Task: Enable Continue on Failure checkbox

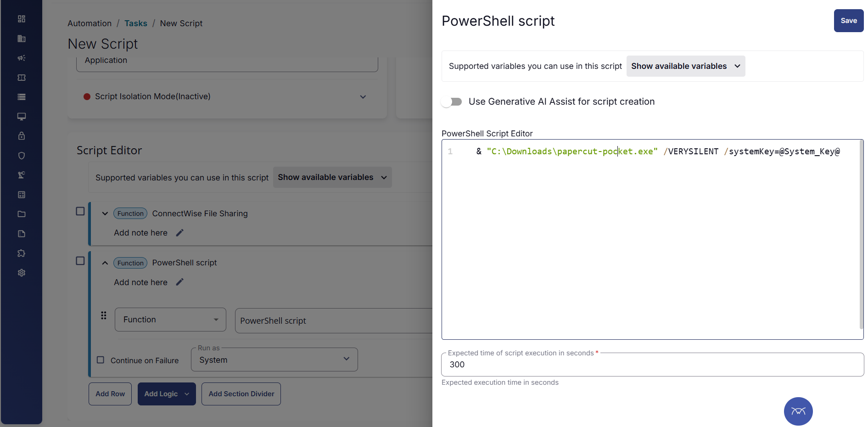Action: point(101,360)
